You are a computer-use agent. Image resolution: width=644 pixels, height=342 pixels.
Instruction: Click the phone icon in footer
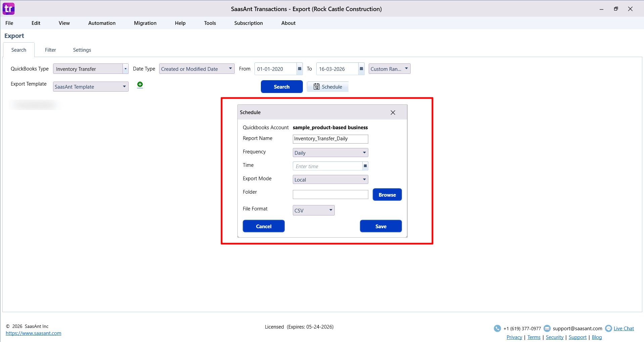pos(497,328)
